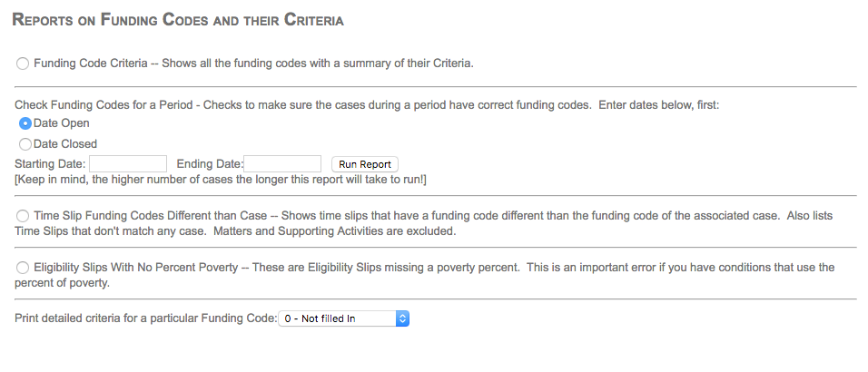Image resolution: width=868 pixels, height=372 pixels.
Task: Click the "Date Closed" label text
Action: tap(65, 143)
